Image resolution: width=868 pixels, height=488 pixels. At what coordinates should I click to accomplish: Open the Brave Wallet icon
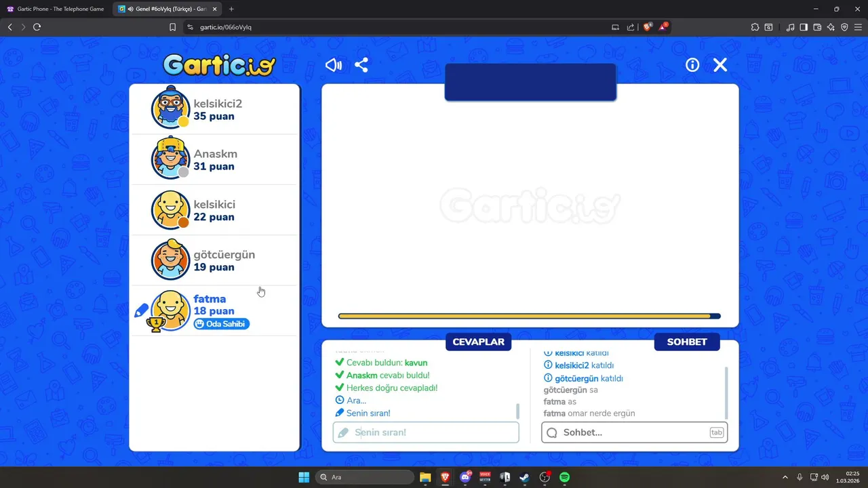click(x=817, y=27)
